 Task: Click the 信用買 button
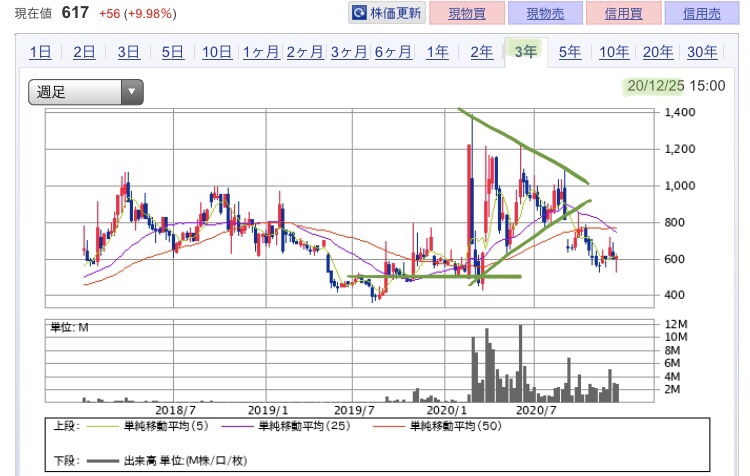pyautogui.click(x=623, y=13)
